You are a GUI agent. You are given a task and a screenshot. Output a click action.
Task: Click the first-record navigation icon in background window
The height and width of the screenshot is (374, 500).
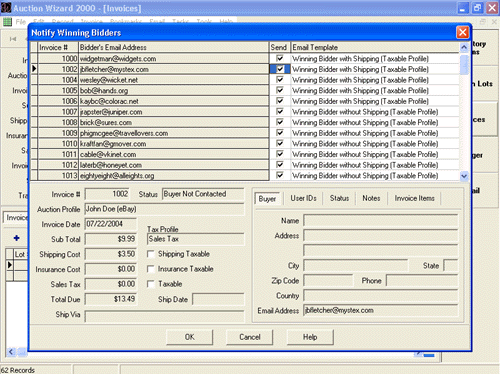[x=13, y=39]
